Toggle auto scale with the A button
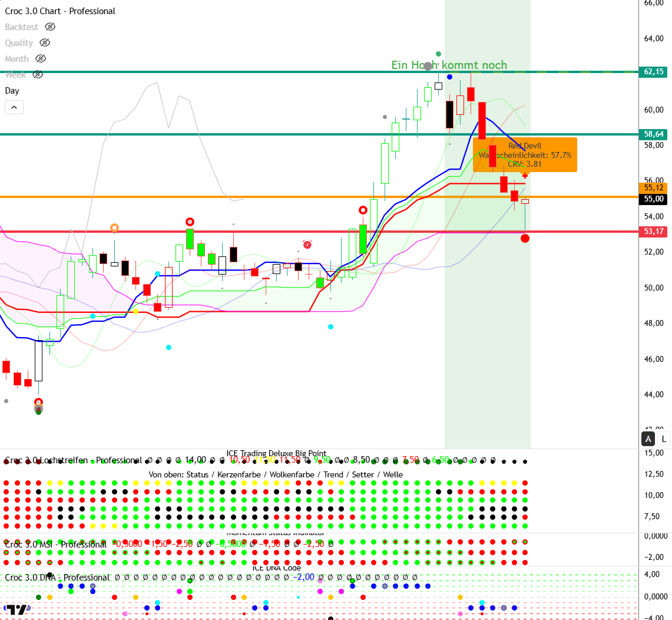 pos(648,438)
